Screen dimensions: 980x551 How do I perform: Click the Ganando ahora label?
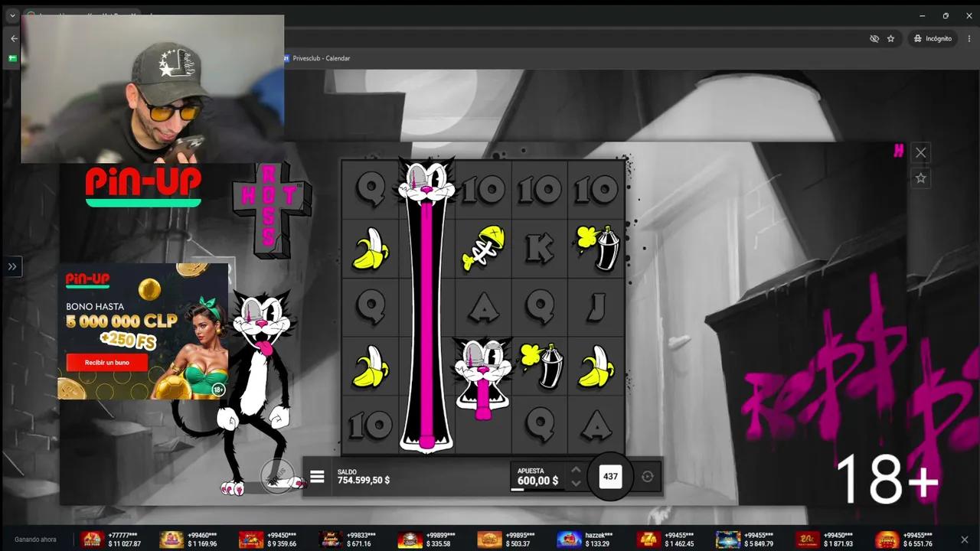35,540
